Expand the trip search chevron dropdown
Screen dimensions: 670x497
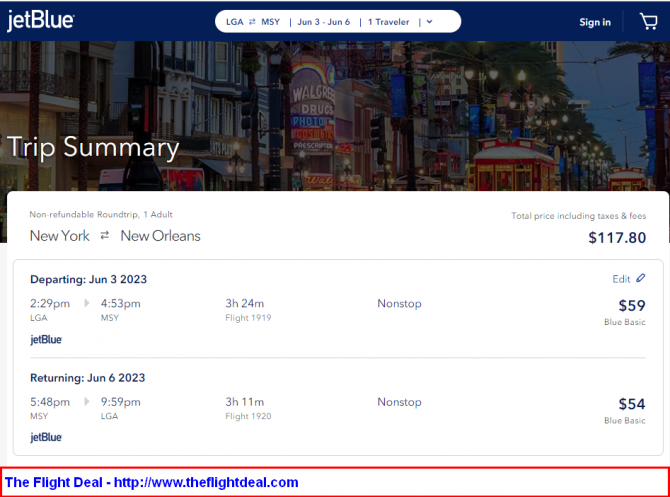coord(429,22)
